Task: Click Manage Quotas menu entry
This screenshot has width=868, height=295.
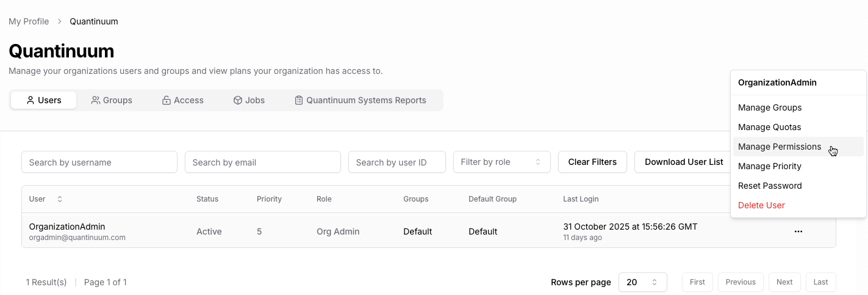Action: coord(769,127)
